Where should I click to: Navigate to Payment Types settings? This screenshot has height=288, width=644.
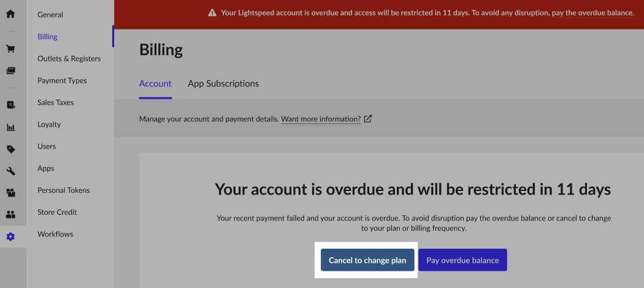click(x=62, y=80)
